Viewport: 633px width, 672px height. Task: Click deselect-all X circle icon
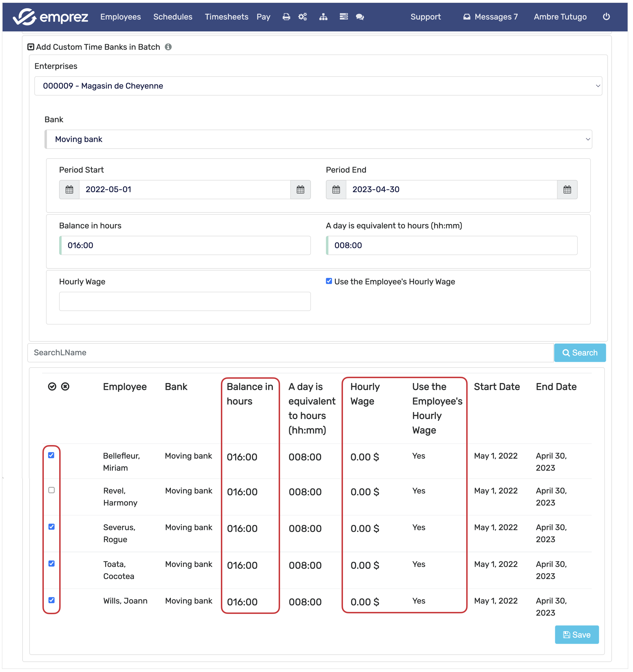tap(65, 387)
